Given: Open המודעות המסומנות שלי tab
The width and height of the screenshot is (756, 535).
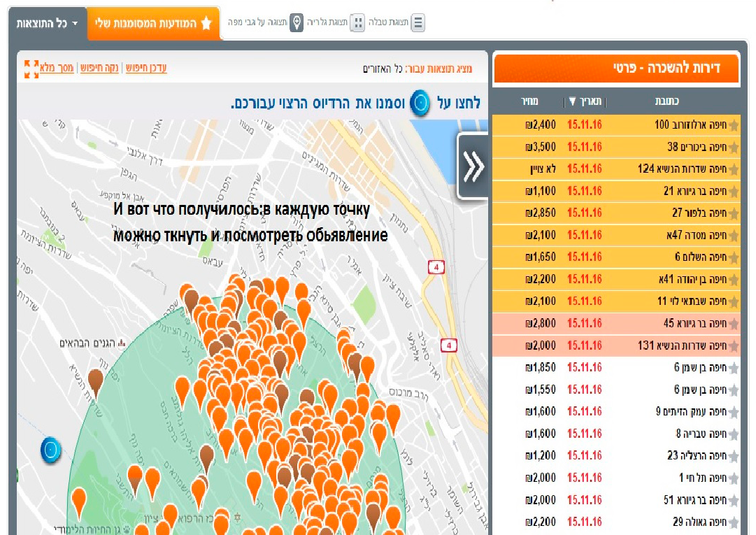Looking at the screenshot, I should coord(154,24).
